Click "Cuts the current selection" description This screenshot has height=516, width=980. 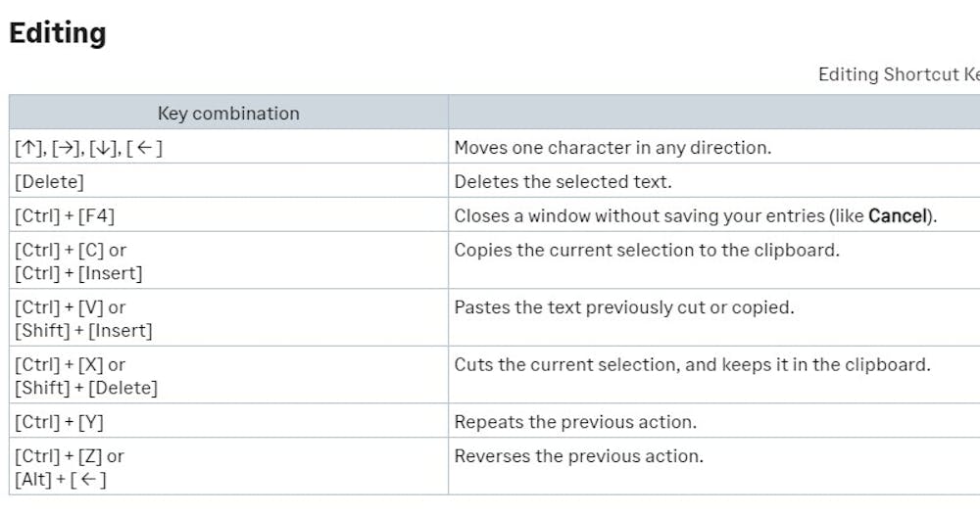pos(692,364)
